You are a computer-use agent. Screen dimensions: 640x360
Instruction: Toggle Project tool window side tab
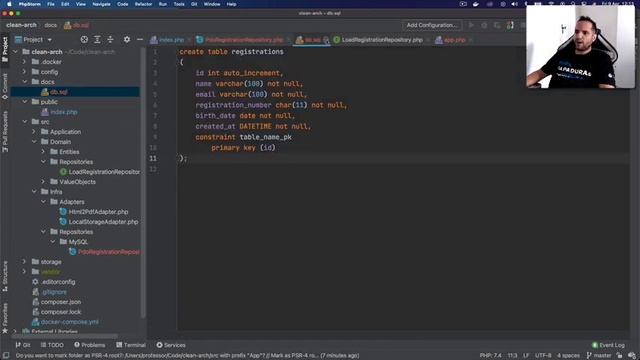coord(5,49)
